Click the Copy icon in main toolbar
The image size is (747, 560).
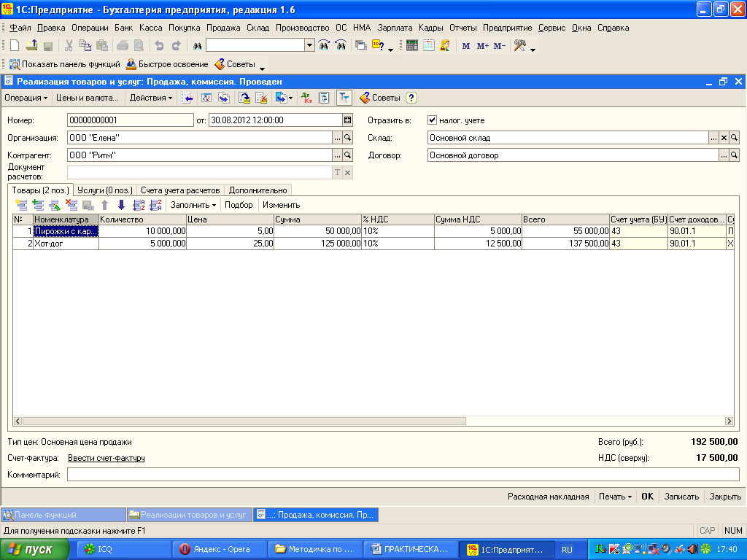[85, 46]
